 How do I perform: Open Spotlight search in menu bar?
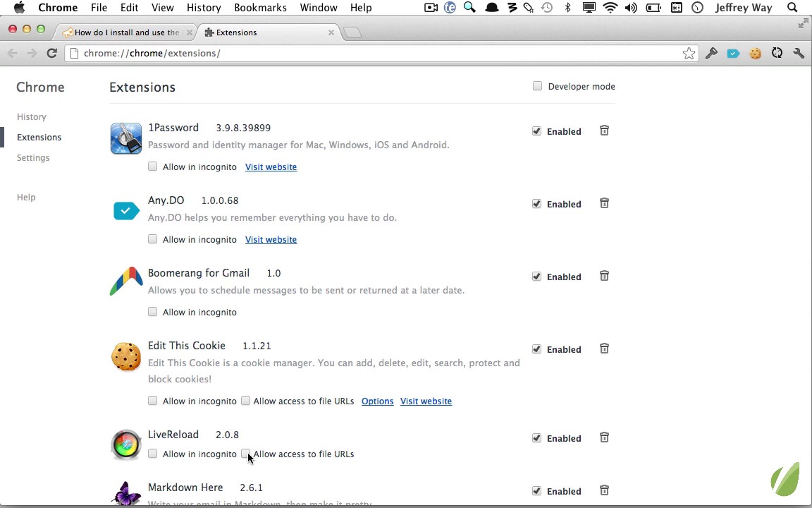tap(792, 7)
